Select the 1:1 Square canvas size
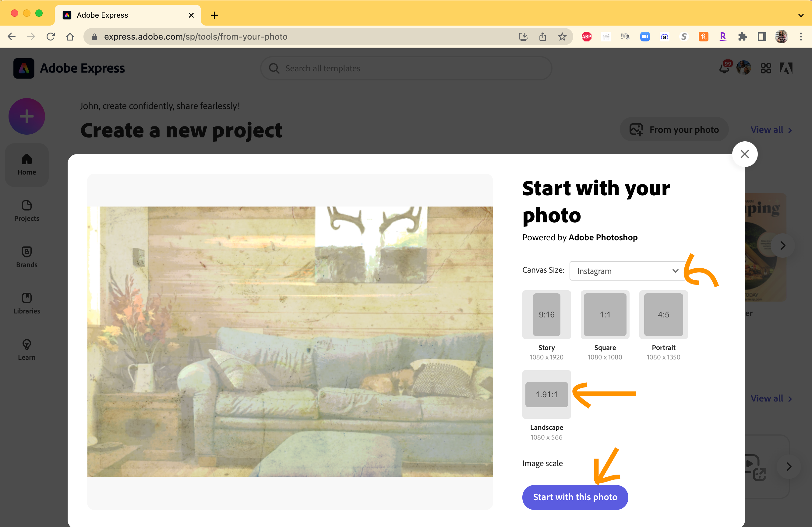812x527 pixels. click(605, 314)
